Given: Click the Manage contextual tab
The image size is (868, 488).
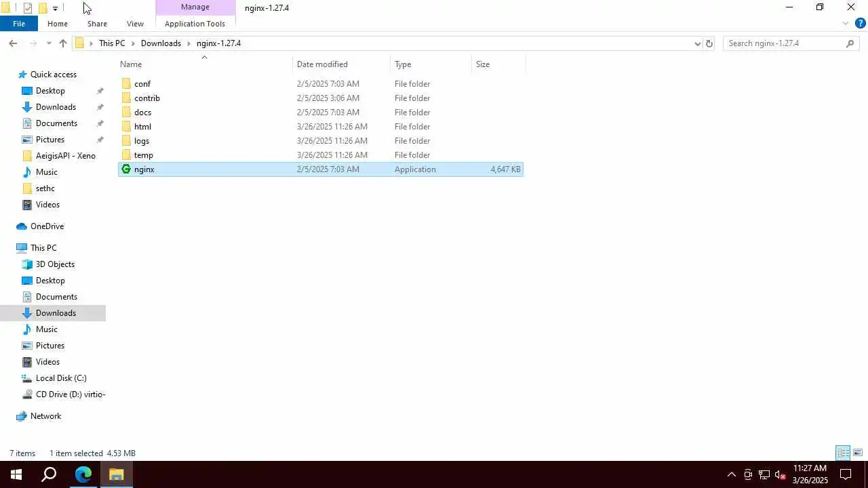Looking at the screenshot, I should point(195,7).
